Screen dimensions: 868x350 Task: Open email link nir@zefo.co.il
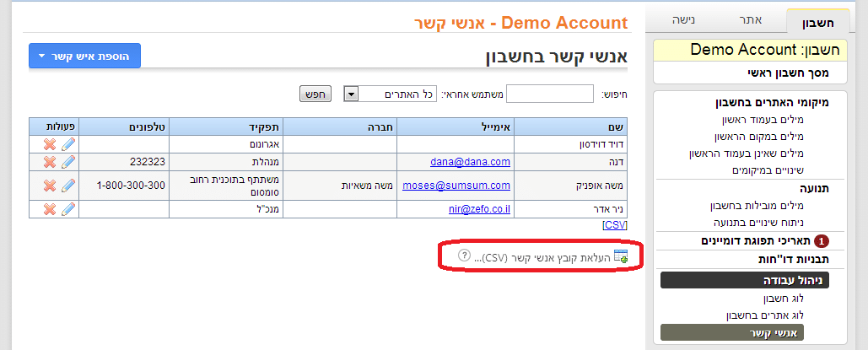tap(479, 209)
